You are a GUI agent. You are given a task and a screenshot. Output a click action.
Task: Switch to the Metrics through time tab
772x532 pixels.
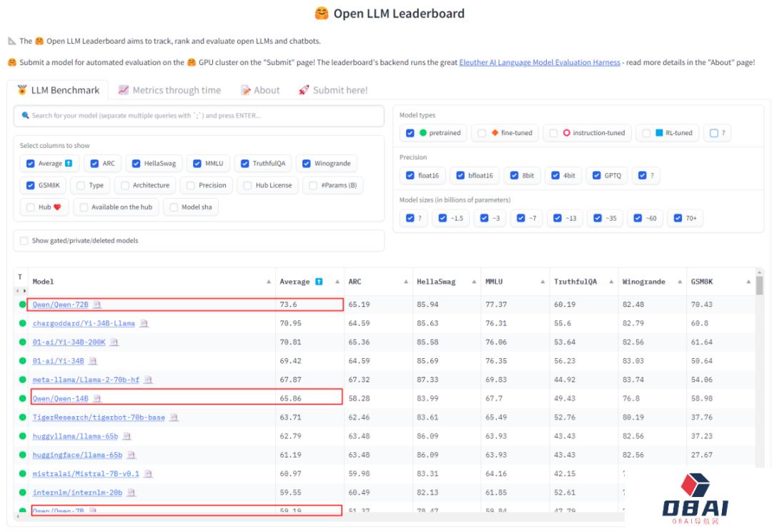pos(169,90)
